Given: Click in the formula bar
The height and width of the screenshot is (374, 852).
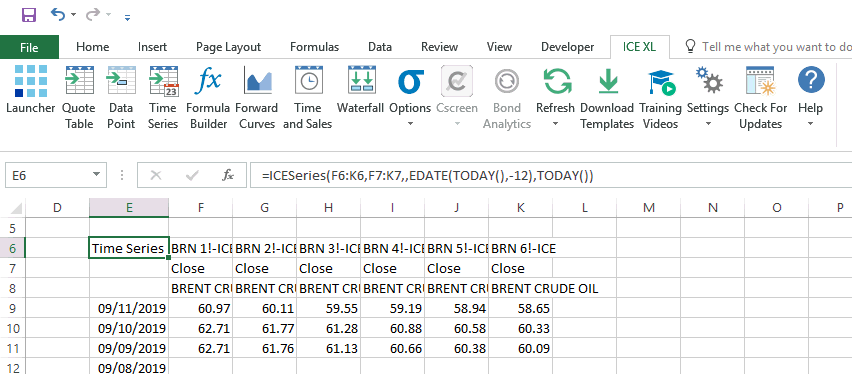Looking at the screenshot, I should point(550,175).
